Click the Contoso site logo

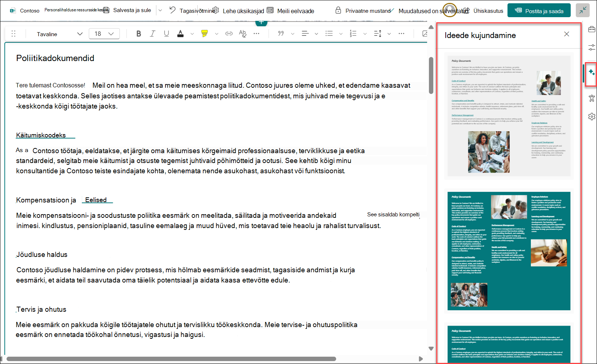[13, 11]
